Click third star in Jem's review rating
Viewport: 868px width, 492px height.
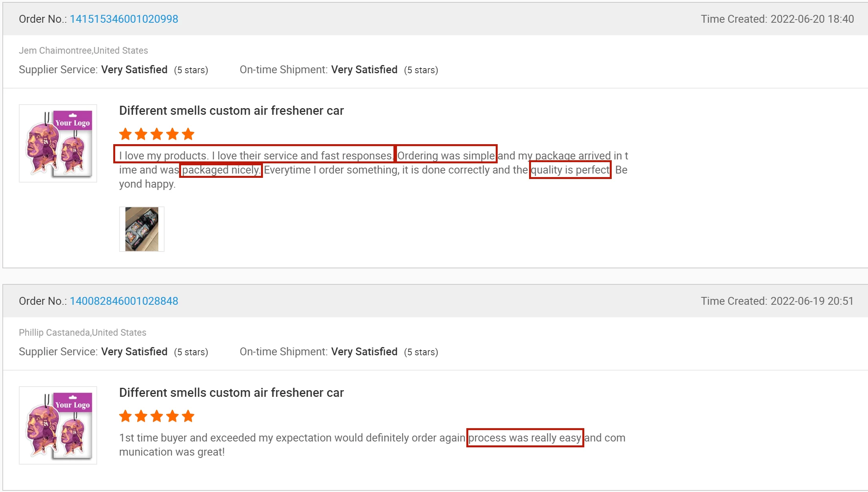tap(157, 134)
